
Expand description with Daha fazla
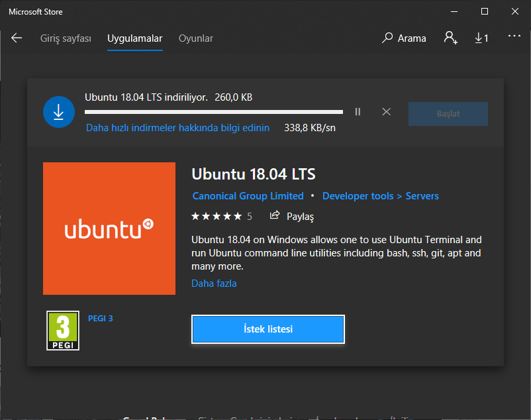tap(214, 284)
